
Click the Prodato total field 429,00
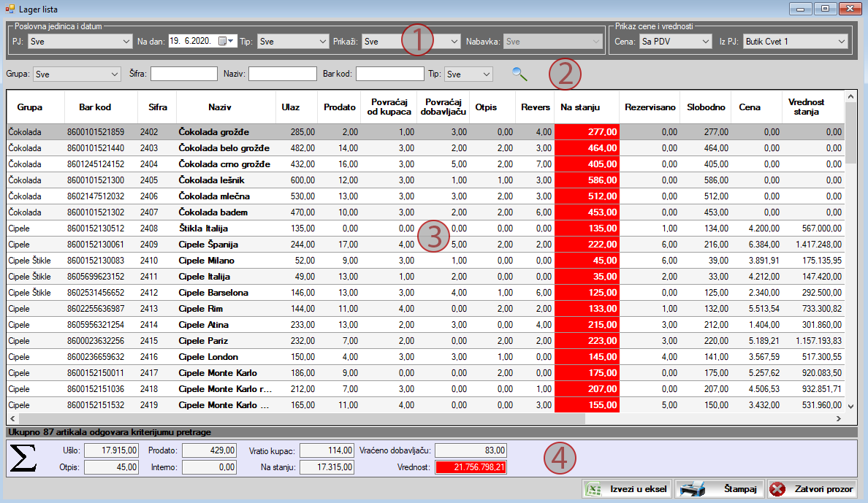pos(209,450)
